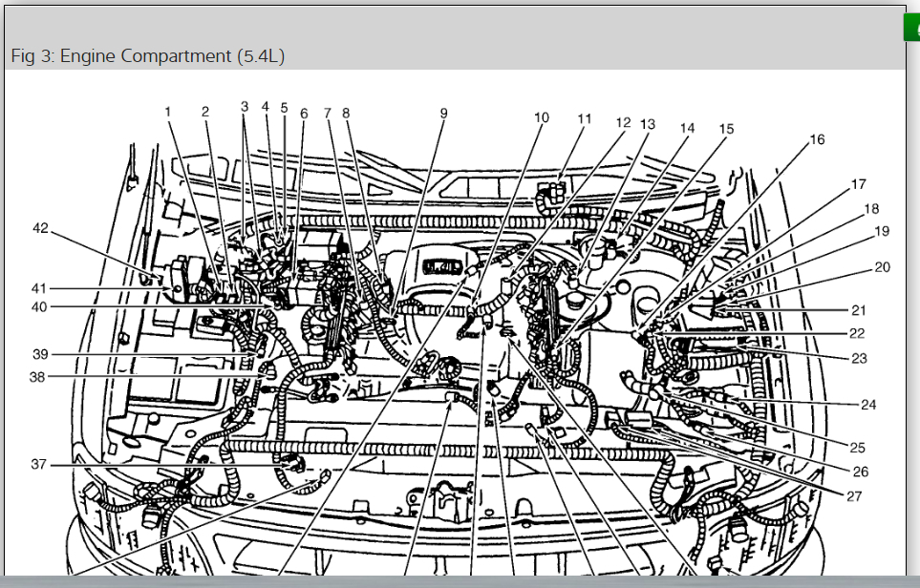
Task: Select callout number 42
Action: [x=40, y=227]
